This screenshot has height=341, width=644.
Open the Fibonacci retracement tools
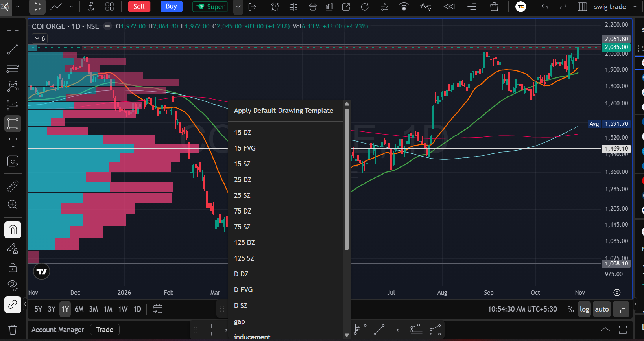13,68
